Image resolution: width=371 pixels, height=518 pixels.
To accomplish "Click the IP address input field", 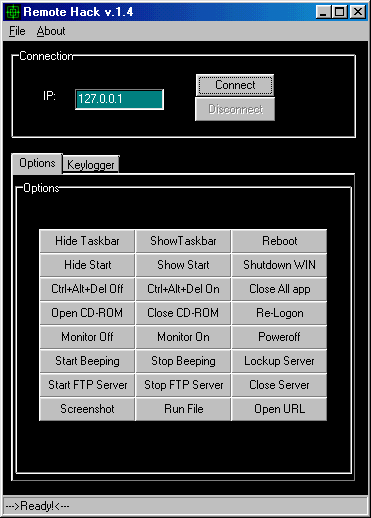I will (119, 99).
